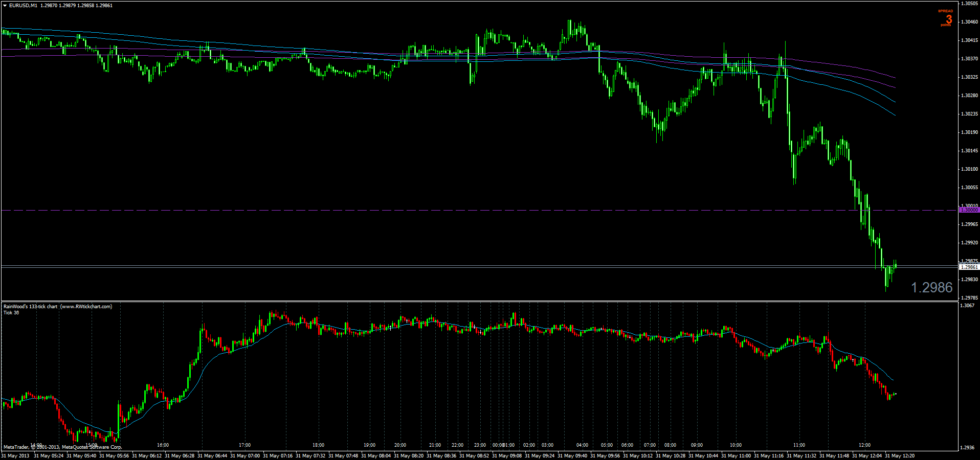The height and width of the screenshot is (460, 980).
Task: Click the 23:00 tick chart time marker
Action: pyautogui.click(x=480, y=445)
